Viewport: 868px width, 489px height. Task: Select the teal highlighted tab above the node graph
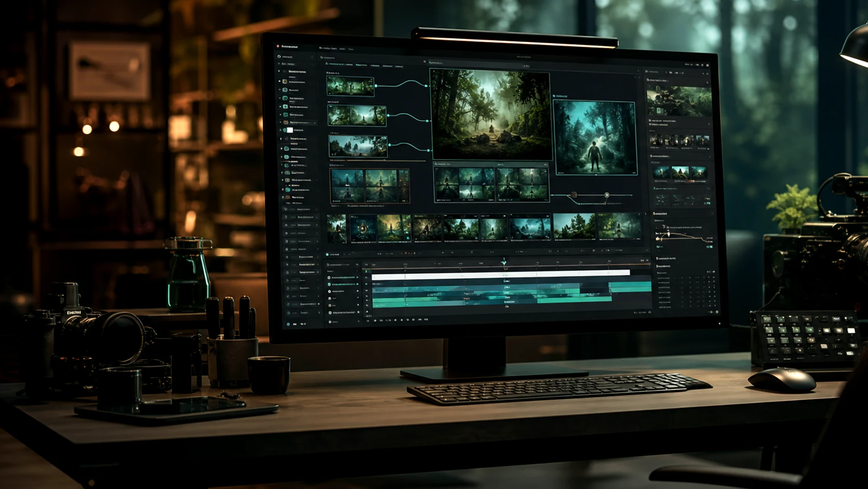click(x=339, y=64)
